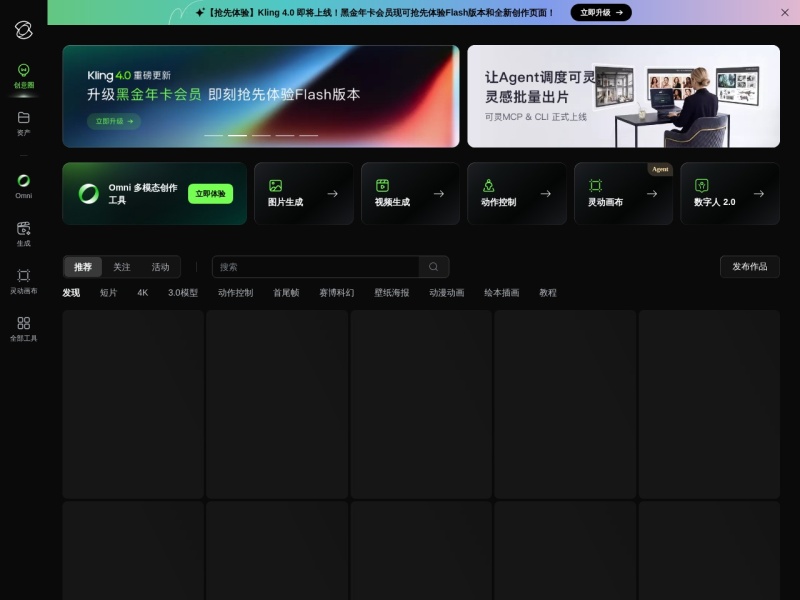The width and height of the screenshot is (800, 600).
Task: Open the 图片生成 card arrow
Action: pyautogui.click(x=333, y=193)
